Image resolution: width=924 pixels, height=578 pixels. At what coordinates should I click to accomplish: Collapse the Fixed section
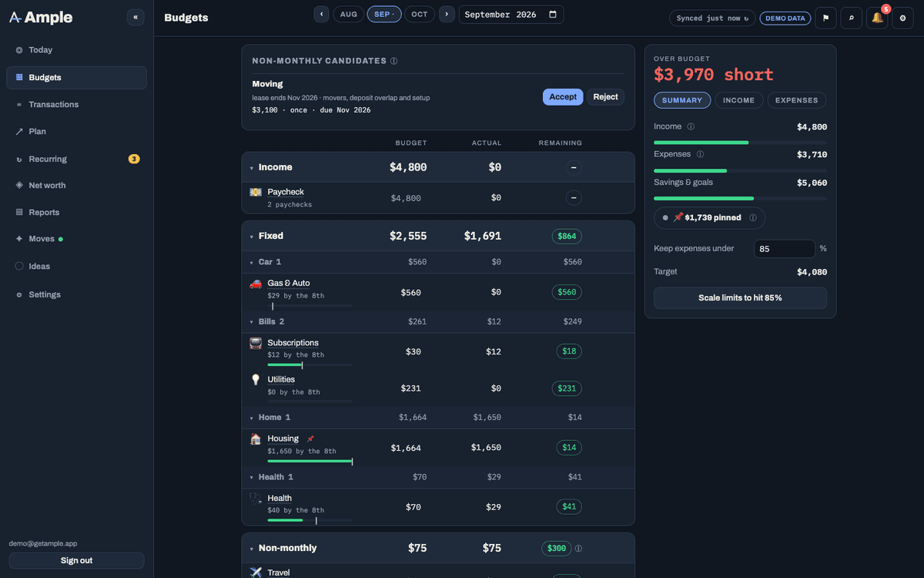pos(251,237)
